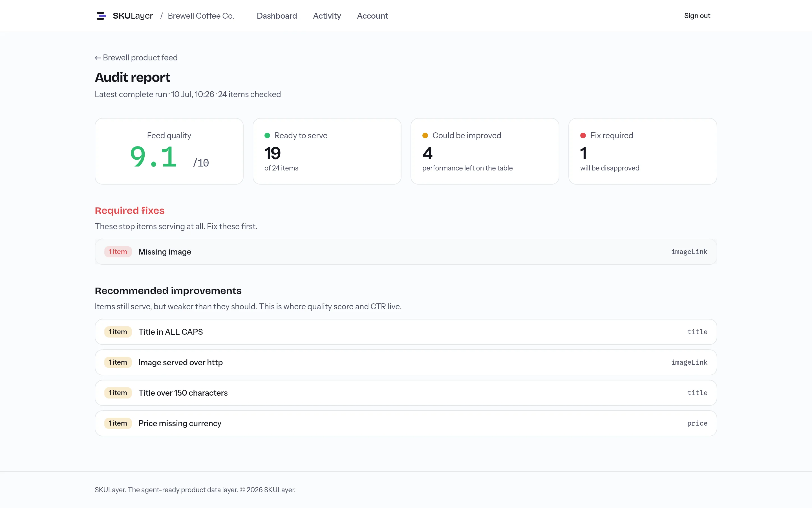Click the Ready to serve card
Viewport: 812px width, 508px height.
click(x=327, y=151)
